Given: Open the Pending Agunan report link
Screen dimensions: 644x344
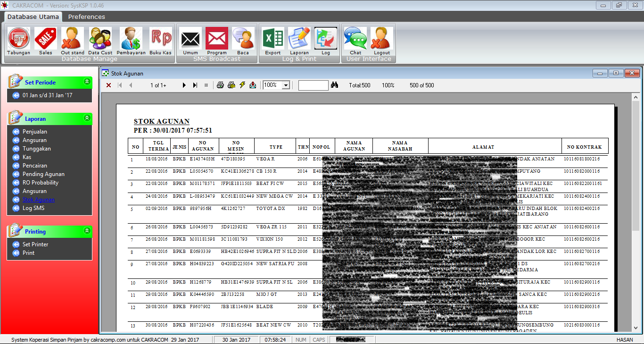Looking at the screenshot, I should tap(43, 174).
